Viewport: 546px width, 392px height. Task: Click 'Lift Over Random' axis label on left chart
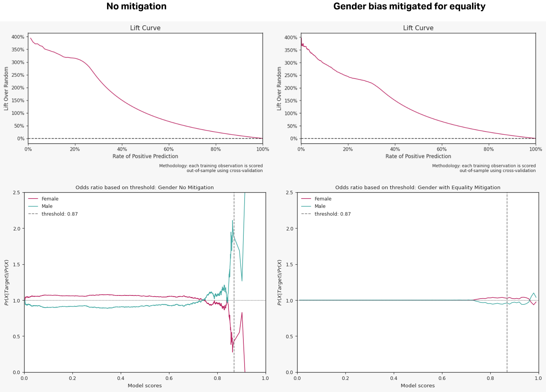coord(6,88)
